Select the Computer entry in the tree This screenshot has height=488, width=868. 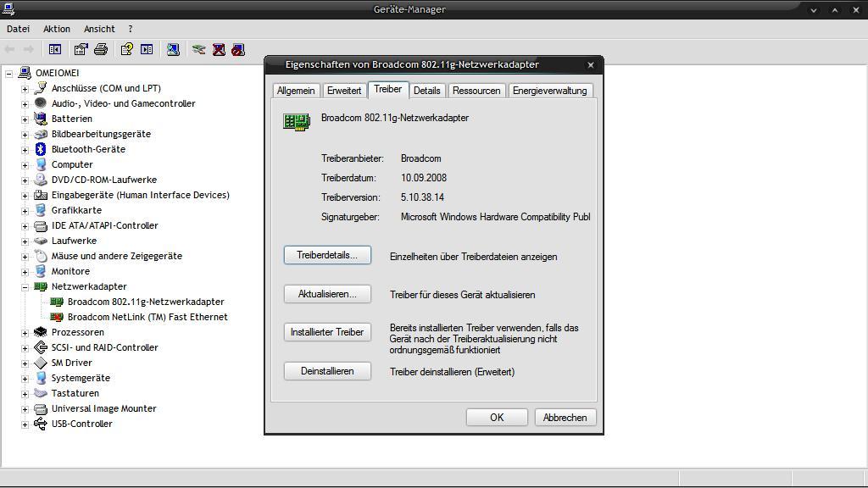pos(72,164)
